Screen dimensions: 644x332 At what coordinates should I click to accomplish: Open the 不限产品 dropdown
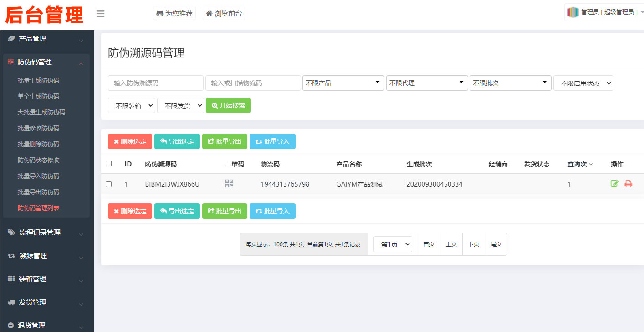coord(343,83)
